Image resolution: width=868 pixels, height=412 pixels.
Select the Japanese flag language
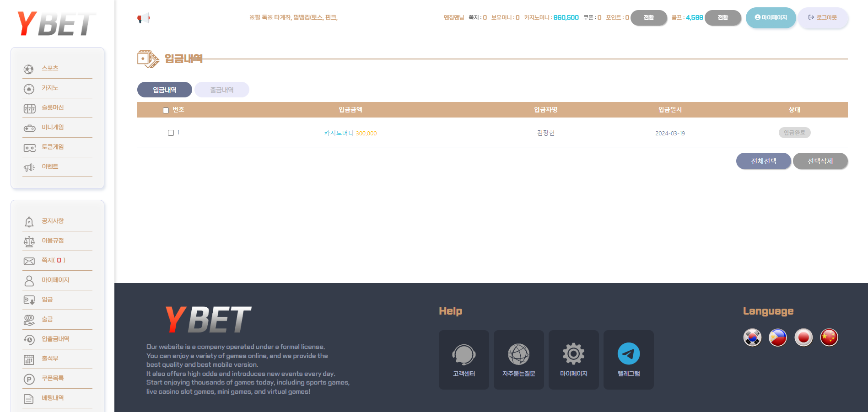803,337
